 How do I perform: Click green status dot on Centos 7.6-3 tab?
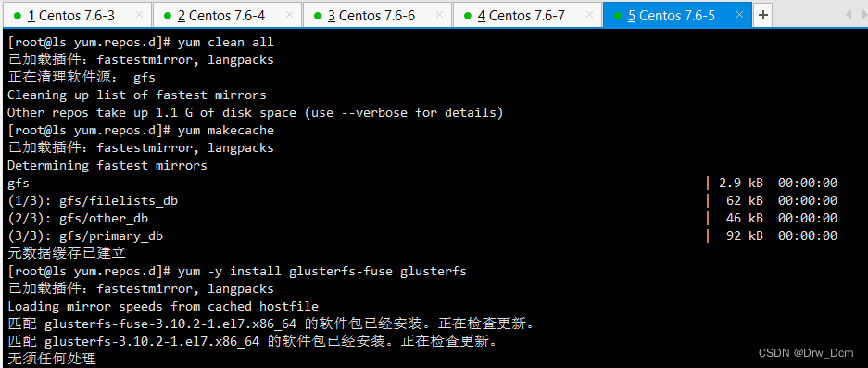(x=18, y=16)
